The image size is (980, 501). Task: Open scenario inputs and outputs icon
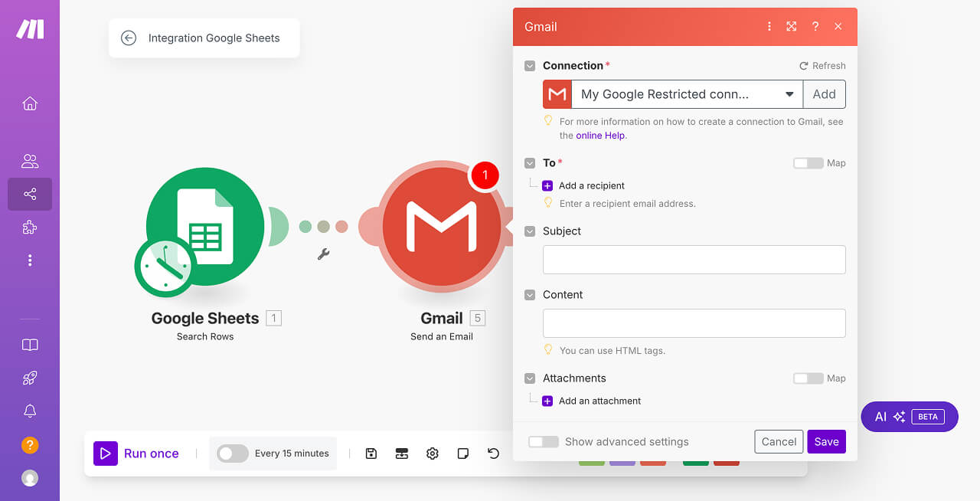[402, 454]
